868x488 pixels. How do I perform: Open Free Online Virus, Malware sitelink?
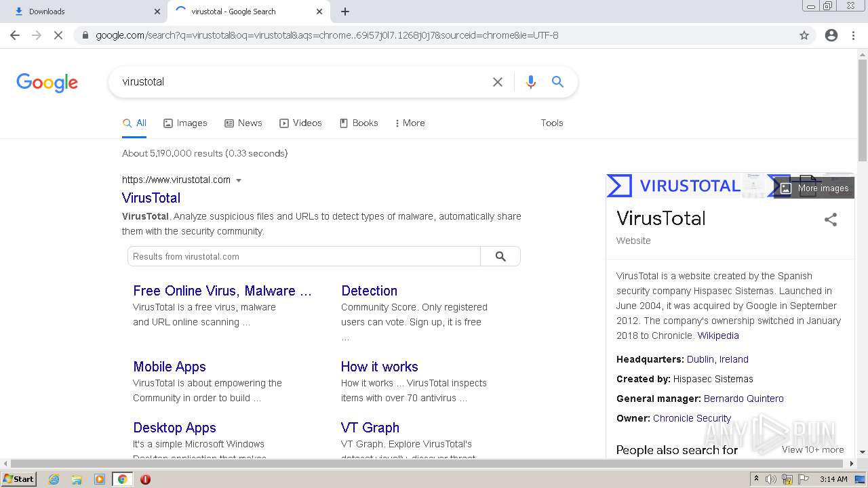click(x=222, y=291)
